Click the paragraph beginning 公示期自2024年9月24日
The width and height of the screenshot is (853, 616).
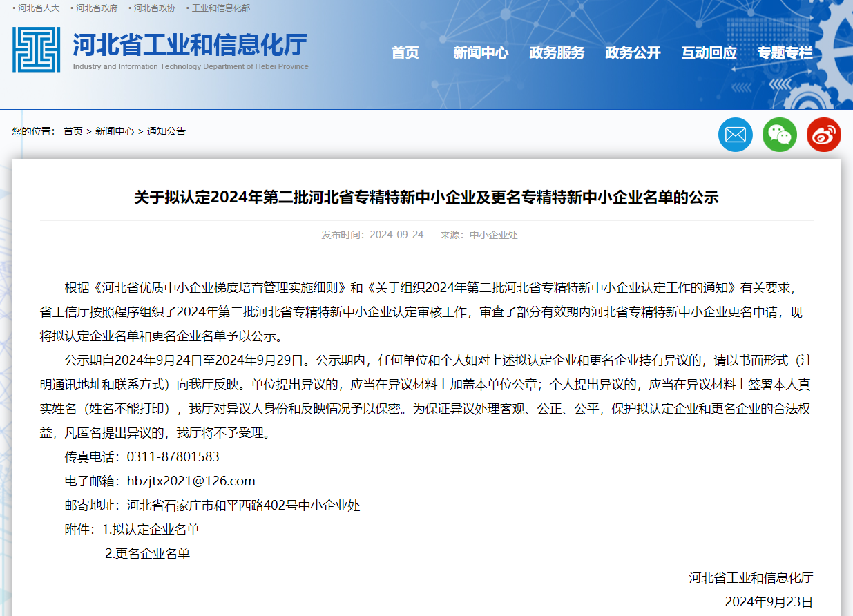tap(426, 397)
